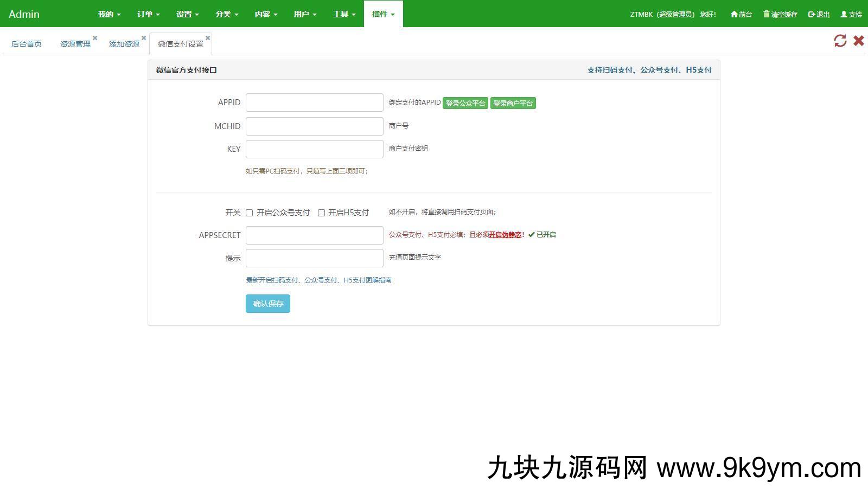Click the 清空缓存 trash icon
The image size is (868, 488).
[767, 14]
